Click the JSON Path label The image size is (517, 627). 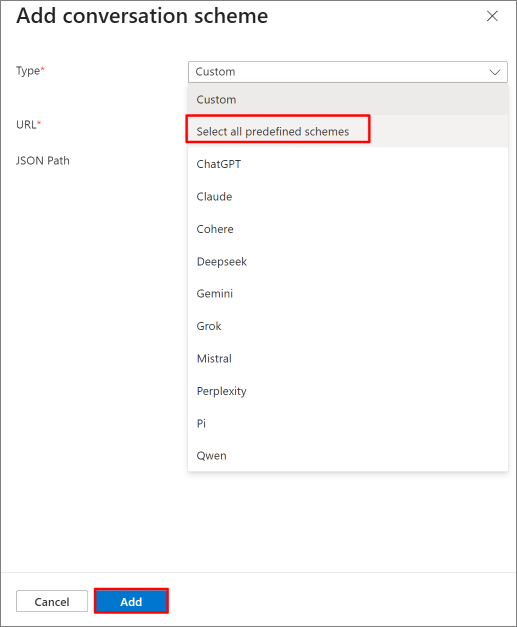point(43,161)
